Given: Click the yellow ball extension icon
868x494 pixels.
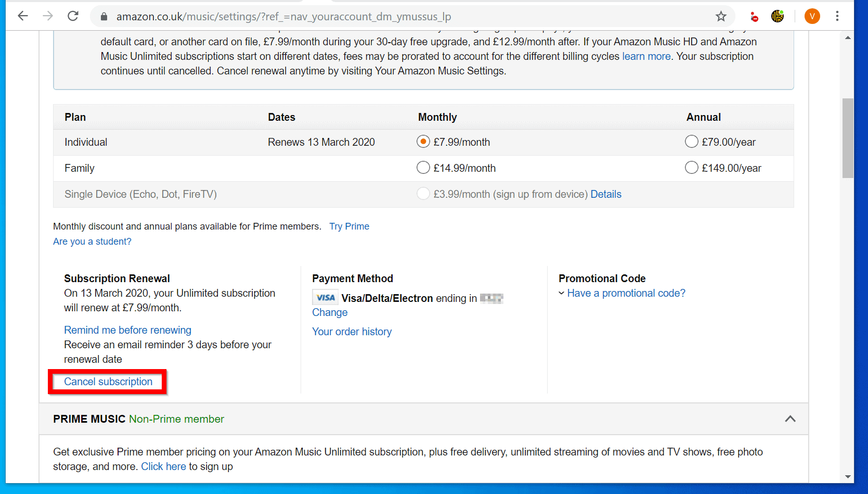Looking at the screenshot, I should [x=777, y=16].
